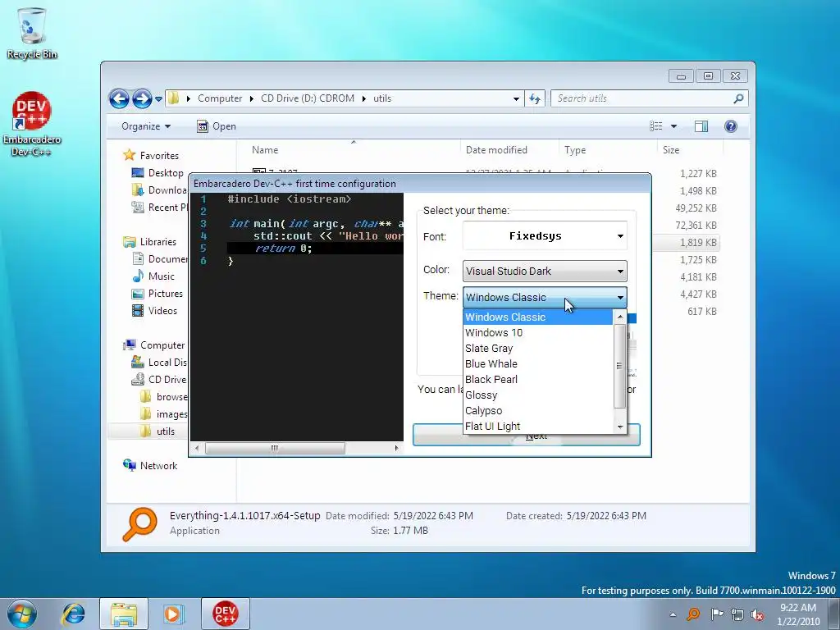Screen dimensions: 840x630
Task: Open recent pages dropdown next to forward
Action: (158, 99)
